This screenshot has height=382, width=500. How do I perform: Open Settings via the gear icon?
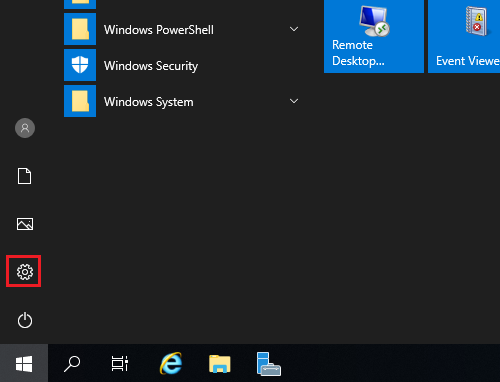[25, 272]
